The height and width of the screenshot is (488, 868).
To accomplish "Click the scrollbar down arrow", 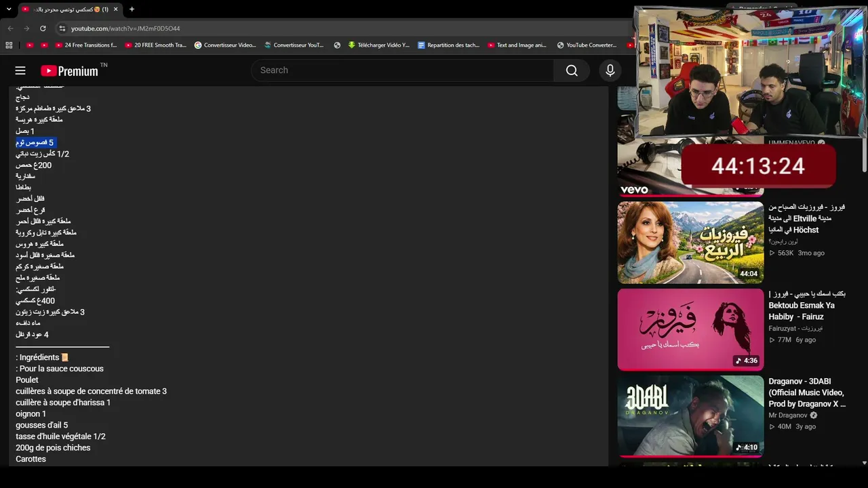I will [x=864, y=463].
